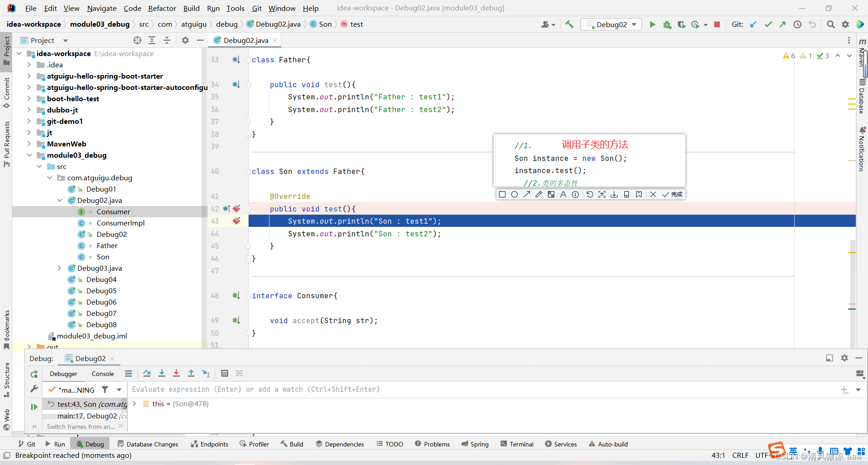Click Run to Cursor icon
The height and width of the screenshot is (465, 868).
(206, 373)
